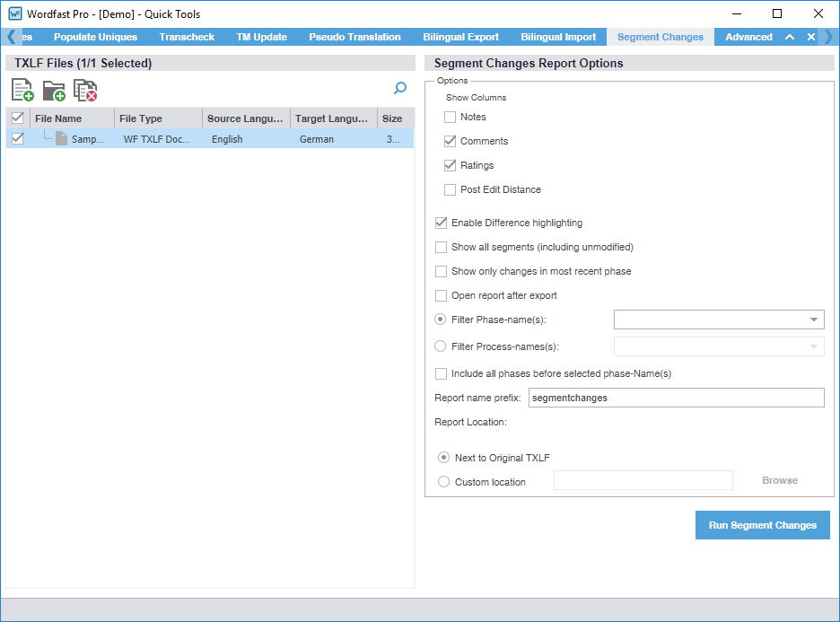Switch to the Transcheck tab
Viewport: 840px width, 622px height.
tap(187, 37)
